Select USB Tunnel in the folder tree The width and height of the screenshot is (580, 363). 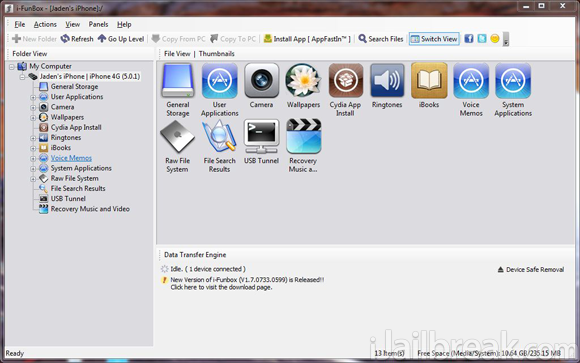[68, 199]
